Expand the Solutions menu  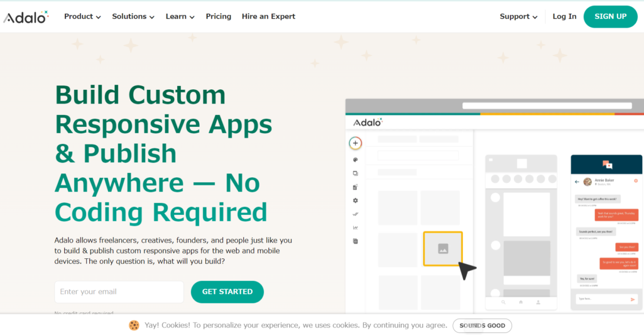pyautogui.click(x=133, y=16)
